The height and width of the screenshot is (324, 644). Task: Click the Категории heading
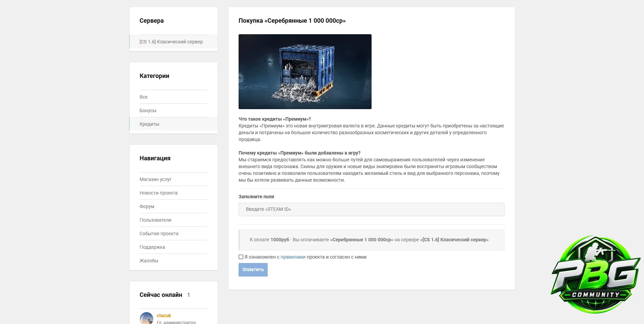pyautogui.click(x=154, y=76)
